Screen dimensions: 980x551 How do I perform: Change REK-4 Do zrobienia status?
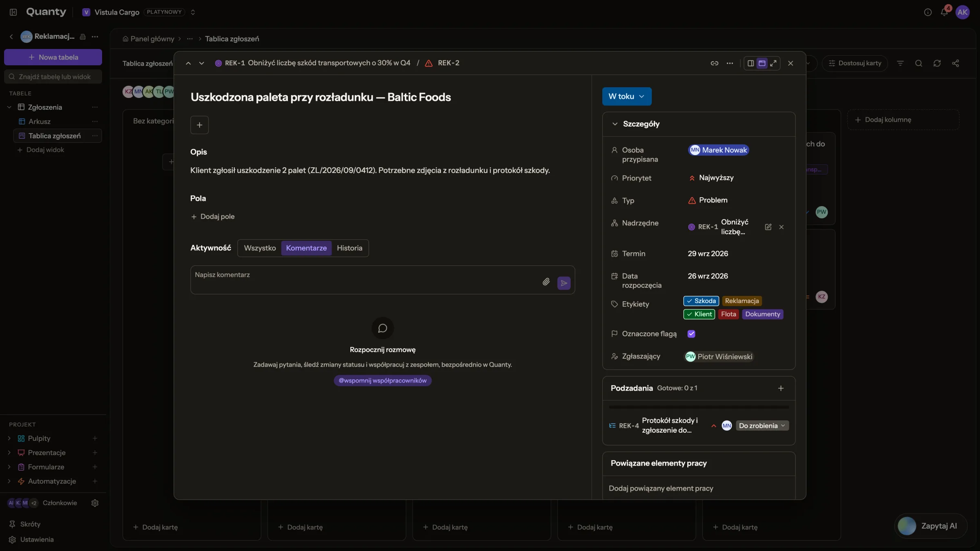click(762, 426)
